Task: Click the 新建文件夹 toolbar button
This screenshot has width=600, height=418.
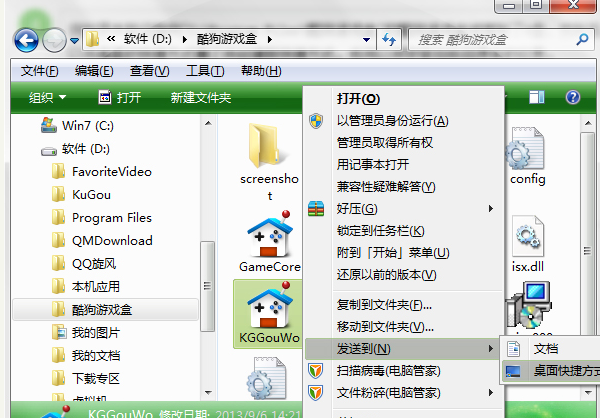Action: (201, 98)
